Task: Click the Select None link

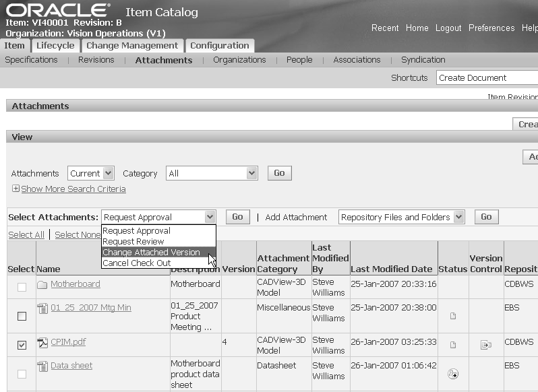Action: (78, 234)
